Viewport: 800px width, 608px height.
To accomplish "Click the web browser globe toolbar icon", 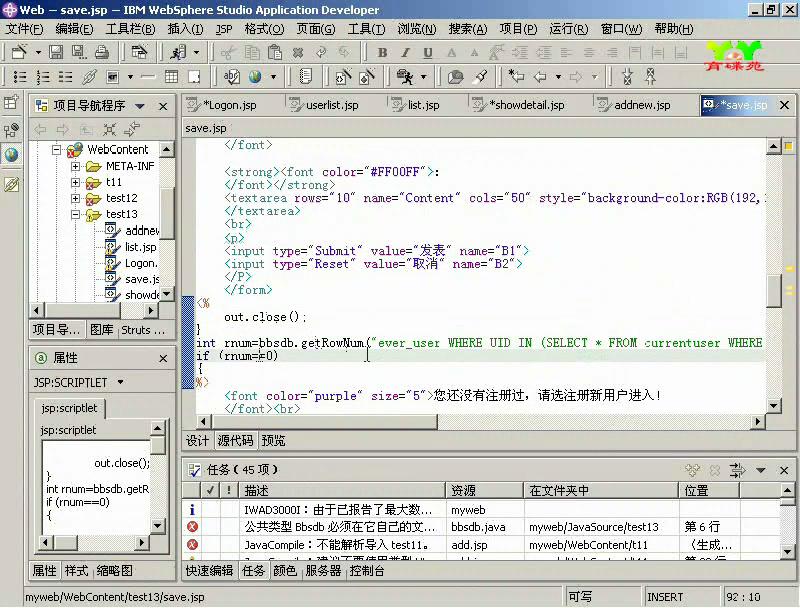I will [x=255, y=77].
